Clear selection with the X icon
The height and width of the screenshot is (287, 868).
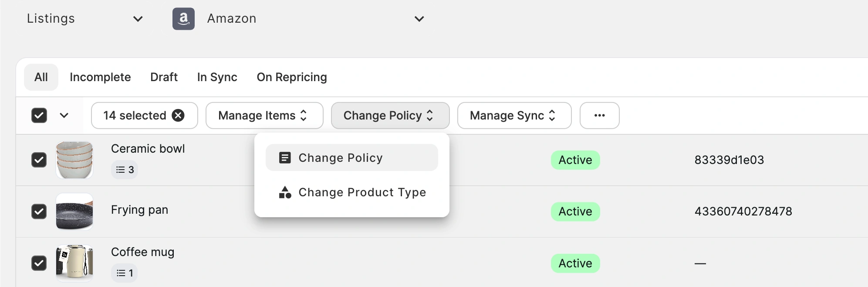178,115
